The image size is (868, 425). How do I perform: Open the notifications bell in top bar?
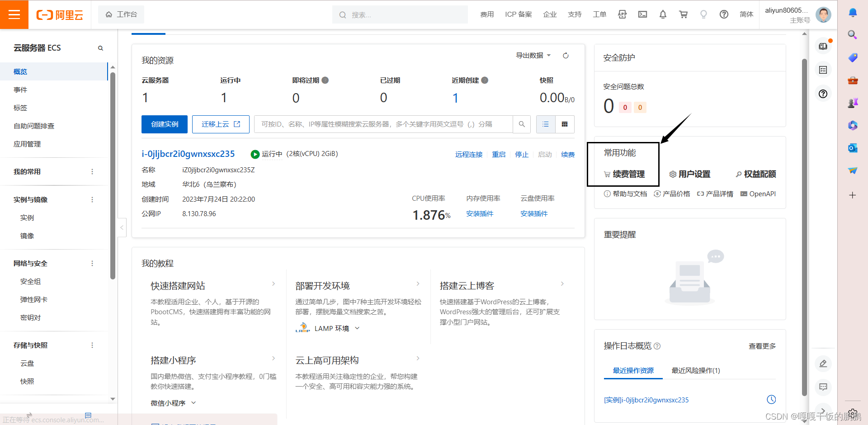tap(663, 14)
